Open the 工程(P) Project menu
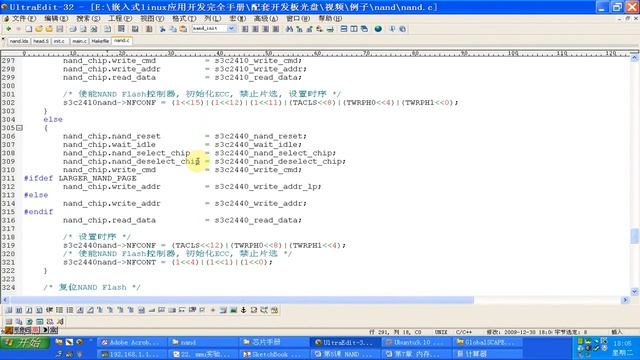The width and height of the screenshot is (640, 360). point(120,18)
